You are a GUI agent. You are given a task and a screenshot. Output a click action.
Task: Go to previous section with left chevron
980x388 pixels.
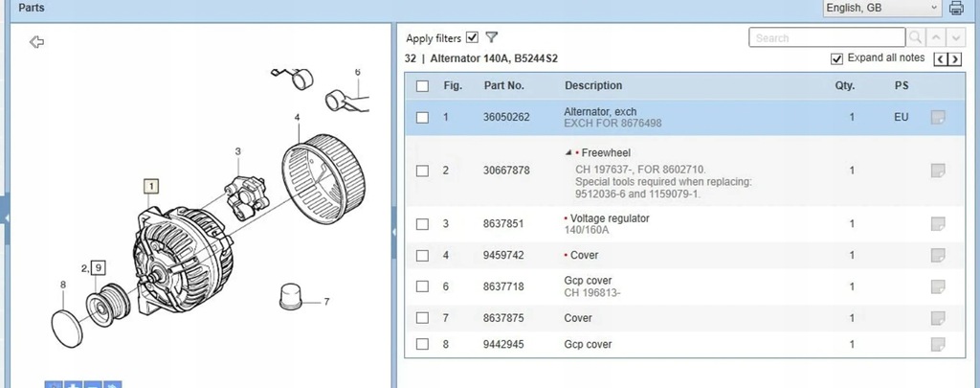coord(941,59)
